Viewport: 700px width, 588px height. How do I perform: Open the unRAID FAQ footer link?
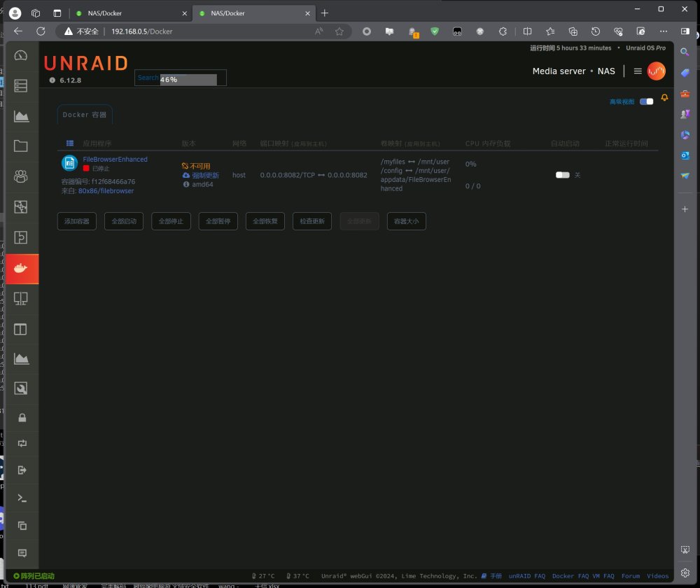[x=527, y=576]
